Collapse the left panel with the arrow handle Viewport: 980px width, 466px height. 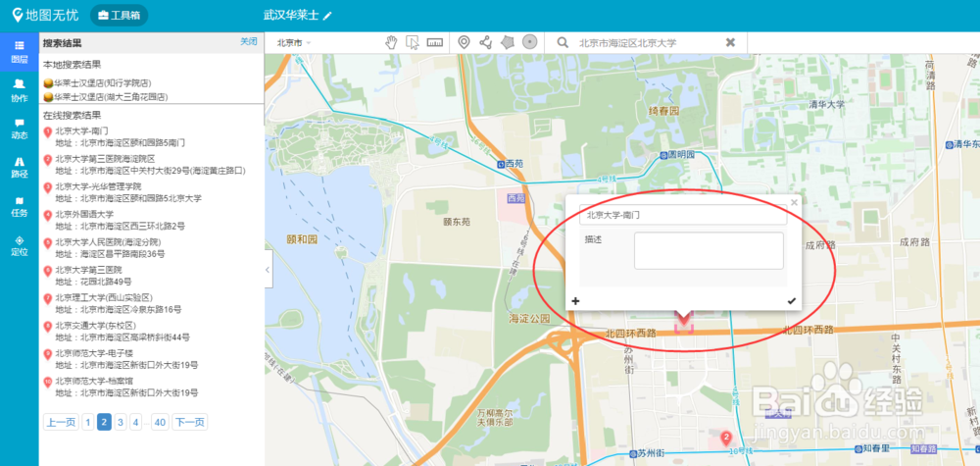[269, 269]
